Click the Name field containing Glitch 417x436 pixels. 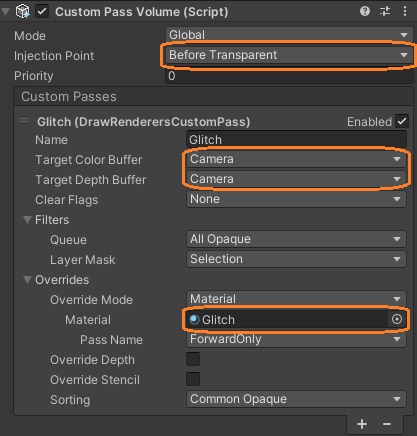296,139
